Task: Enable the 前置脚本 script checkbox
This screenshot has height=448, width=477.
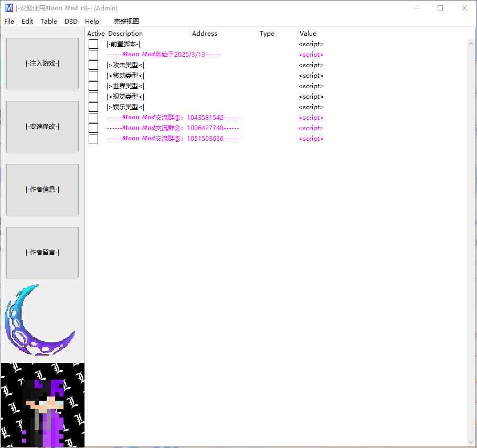Action: pyautogui.click(x=93, y=44)
